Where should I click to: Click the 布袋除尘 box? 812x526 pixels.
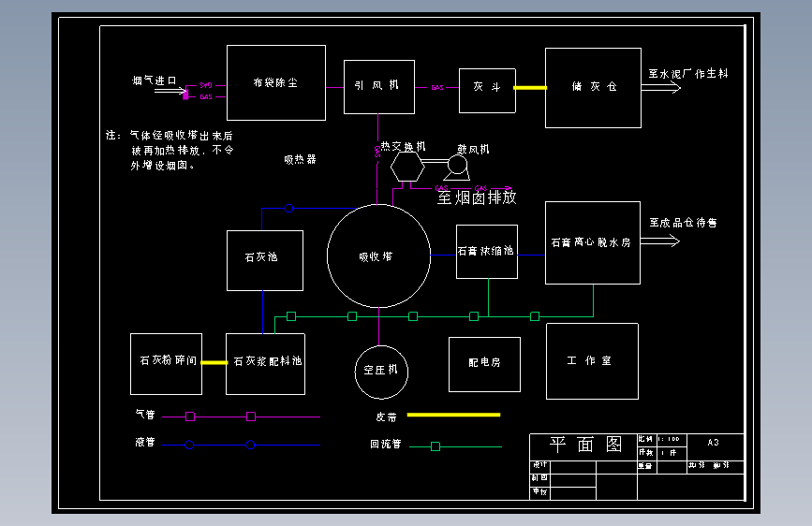(x=276, y=83)
